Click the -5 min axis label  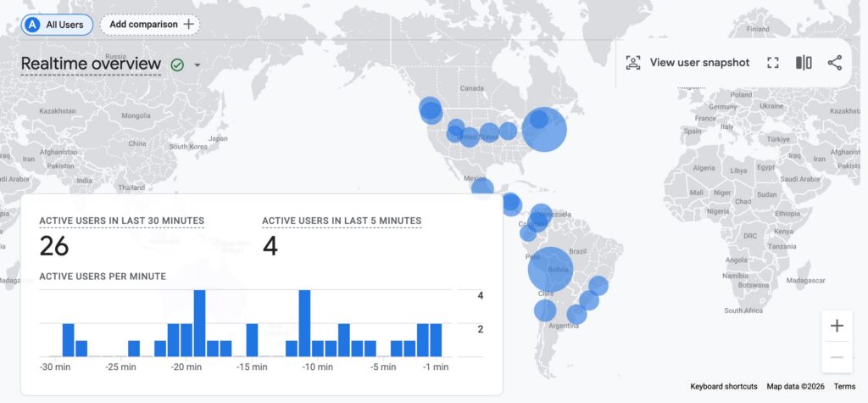pos(383,367)
